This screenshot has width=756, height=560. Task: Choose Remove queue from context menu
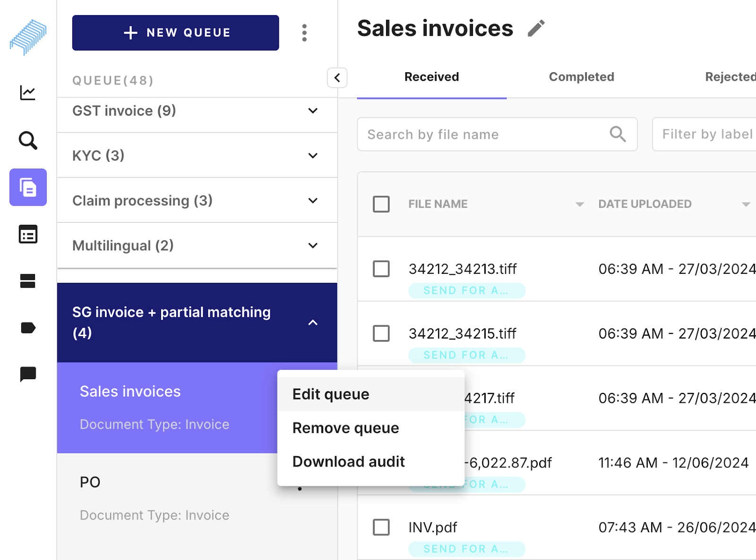371,428
